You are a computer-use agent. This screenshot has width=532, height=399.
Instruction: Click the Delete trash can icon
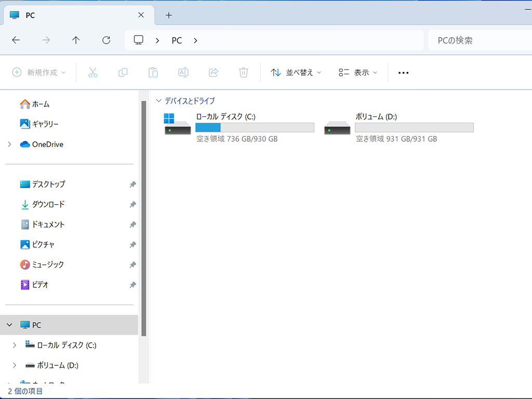point(244,72)
